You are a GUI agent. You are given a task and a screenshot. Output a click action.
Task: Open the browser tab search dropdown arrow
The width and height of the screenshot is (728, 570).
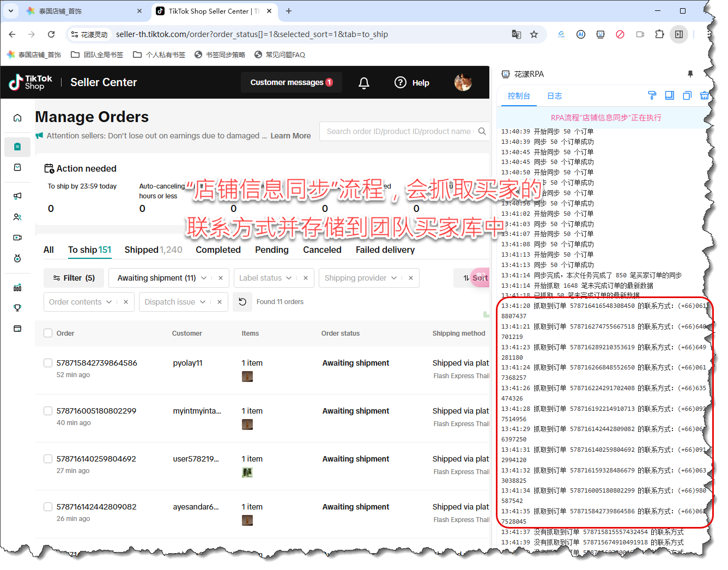click(11, 11)
